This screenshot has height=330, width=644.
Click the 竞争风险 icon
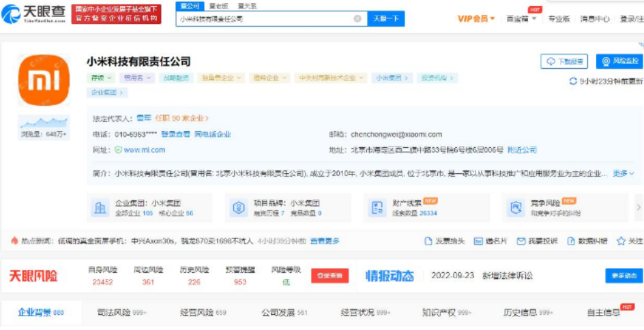[x=514, y=208]
